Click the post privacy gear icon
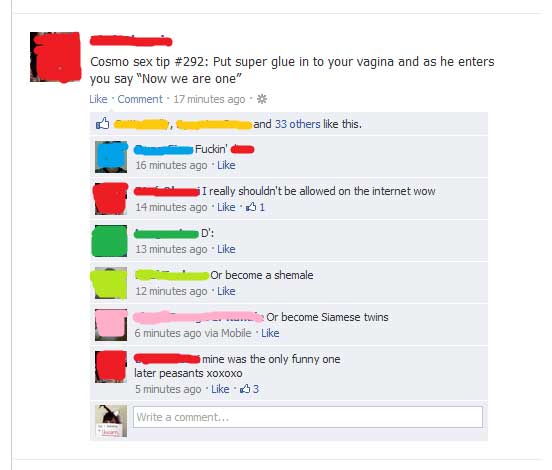Screen dimensions: 552x470 [262, 99]
